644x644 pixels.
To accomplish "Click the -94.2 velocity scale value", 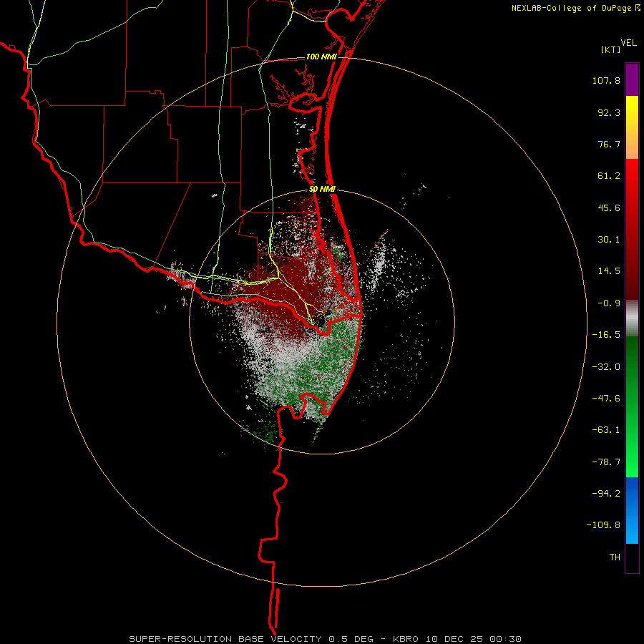I will [x=606, y=494].
